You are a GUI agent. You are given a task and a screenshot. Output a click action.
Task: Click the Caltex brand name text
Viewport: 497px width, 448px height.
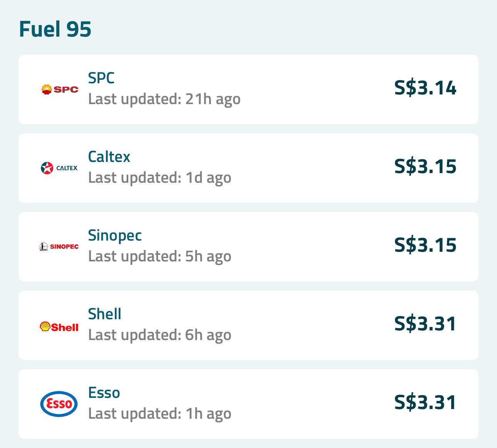tap(109, 157)
